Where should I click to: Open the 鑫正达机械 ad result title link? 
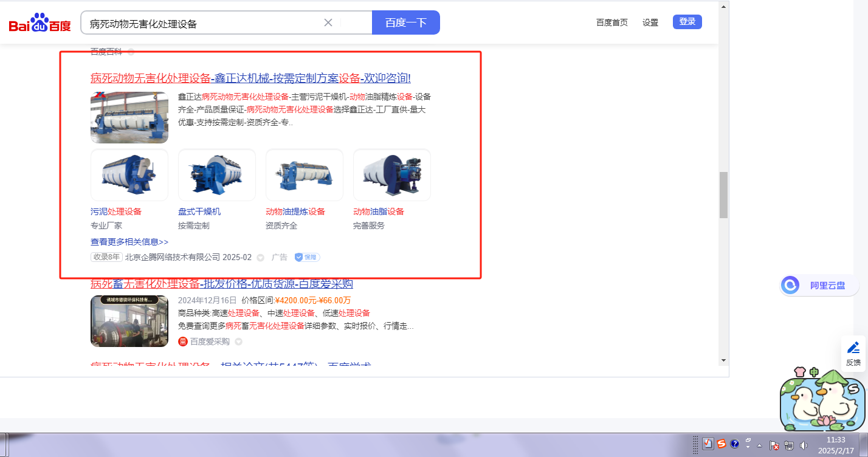(250, 78)
